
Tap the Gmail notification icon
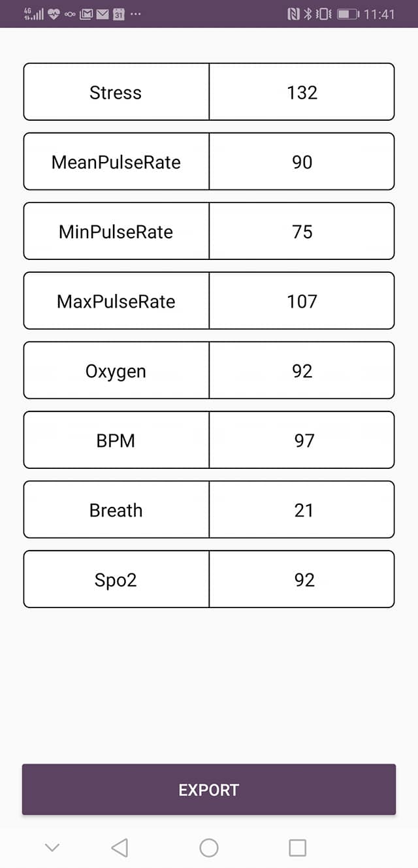click(x=86, y=14)
